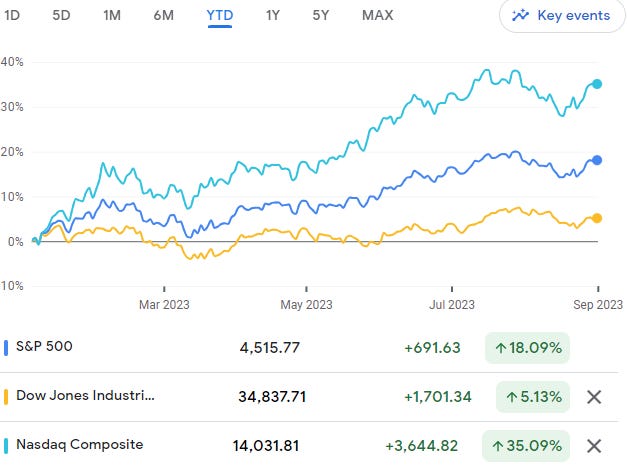The width and height of the screenshot is (627, 466).
Task: Open Key events button
Action: pyautogui.click(x=562, y=16)
